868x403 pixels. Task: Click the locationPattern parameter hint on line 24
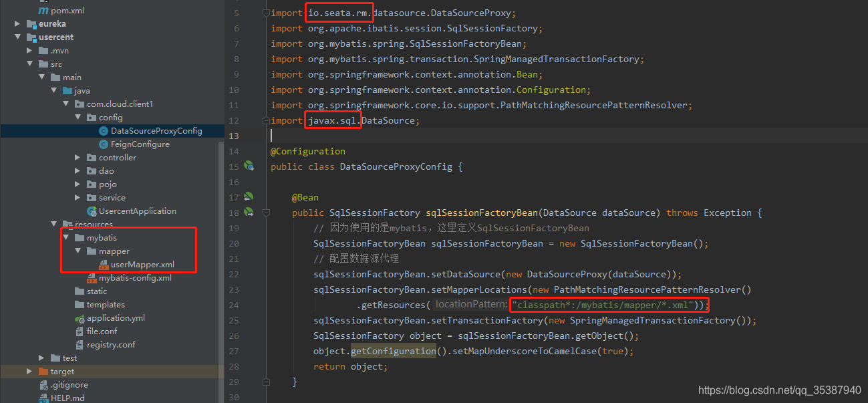(471, 305)
